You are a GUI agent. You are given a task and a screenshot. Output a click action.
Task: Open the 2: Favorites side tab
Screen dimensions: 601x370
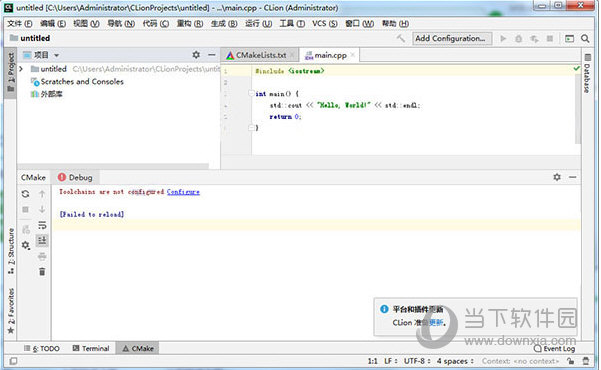(11, 311)
